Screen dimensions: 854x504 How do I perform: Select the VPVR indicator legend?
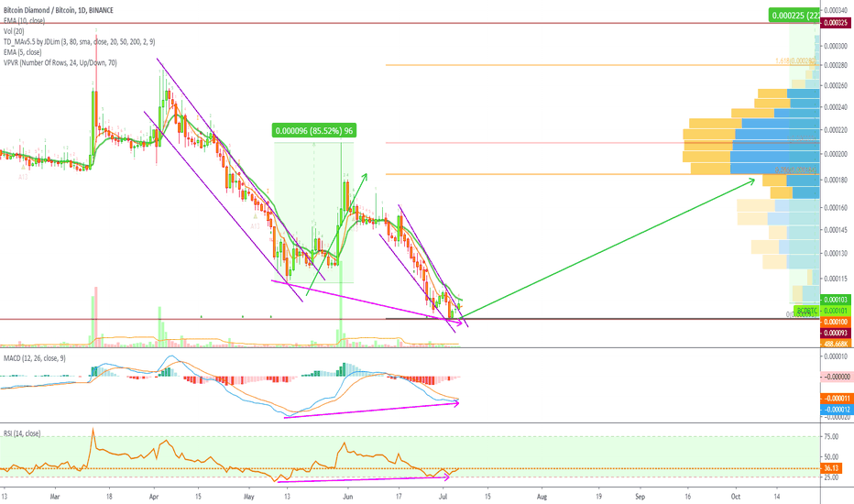coord(60,62)
